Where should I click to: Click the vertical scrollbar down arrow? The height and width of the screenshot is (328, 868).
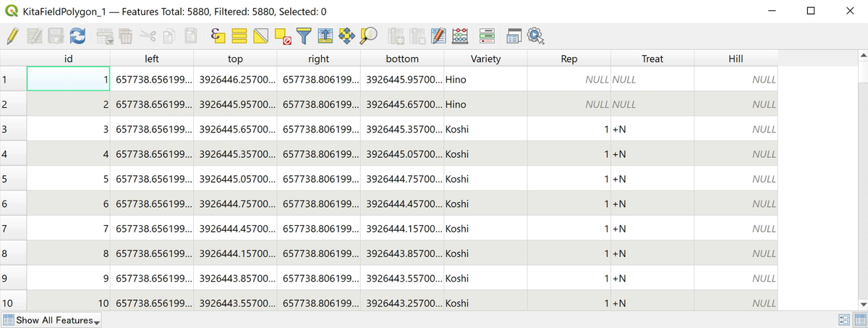[861, 304]
